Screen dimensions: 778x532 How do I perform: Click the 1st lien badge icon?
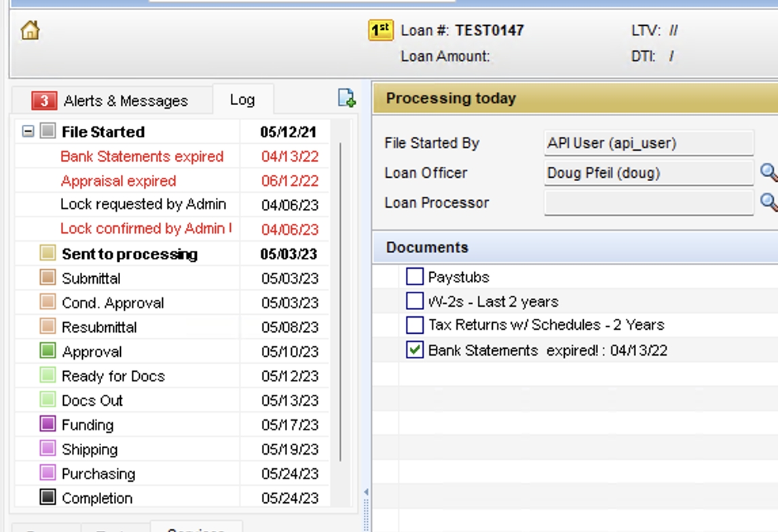381,30
